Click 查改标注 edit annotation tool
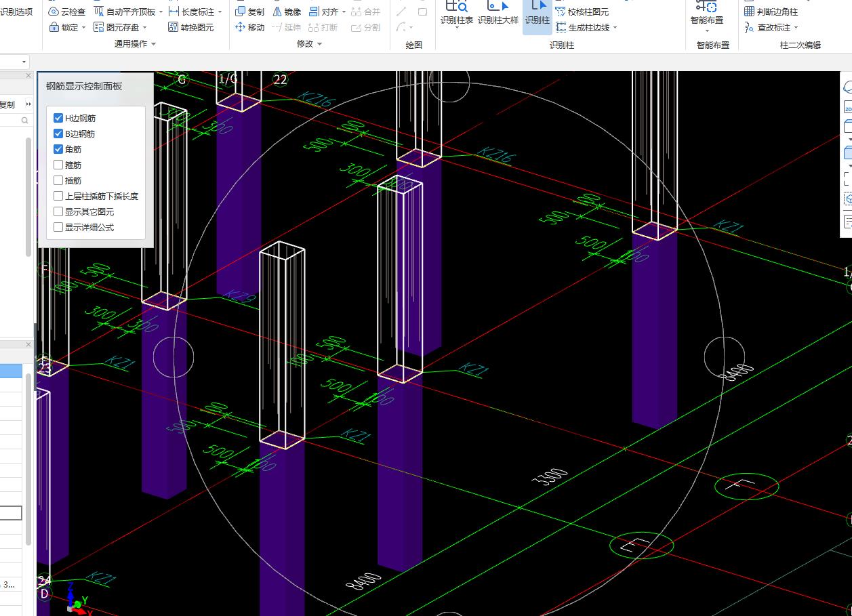 (767, 27)
